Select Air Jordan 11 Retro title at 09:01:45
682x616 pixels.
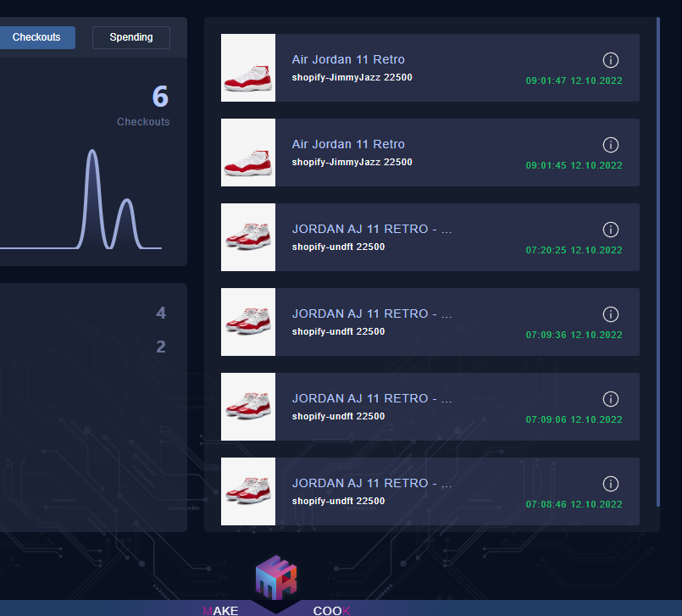pos(348,144)
